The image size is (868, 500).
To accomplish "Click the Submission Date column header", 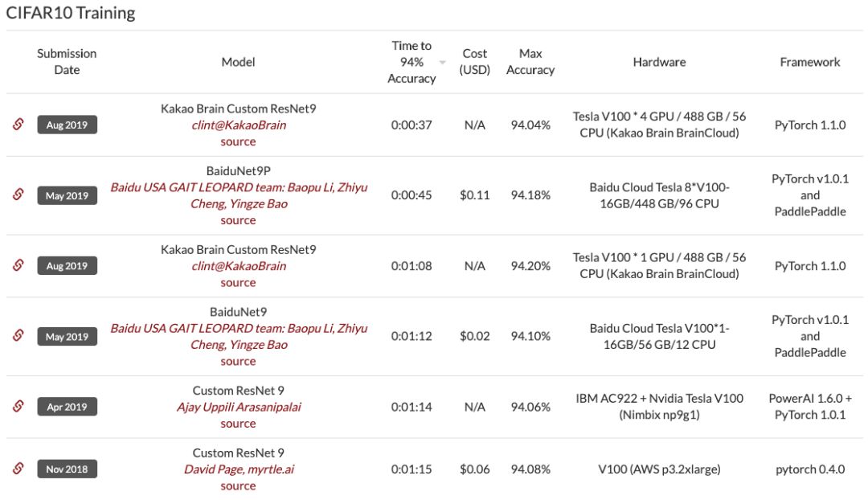I will pos(67,62).
